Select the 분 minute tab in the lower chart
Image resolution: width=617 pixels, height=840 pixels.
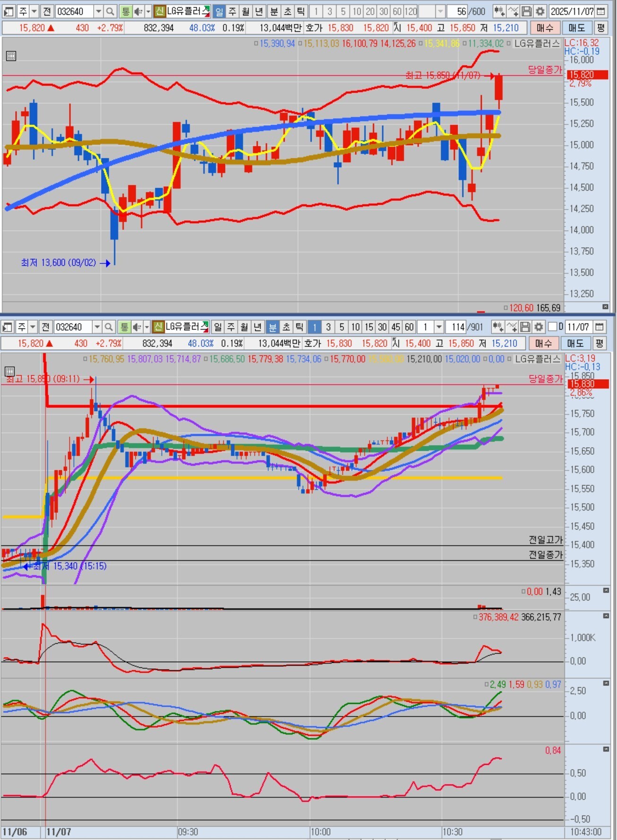coord(272,327)
